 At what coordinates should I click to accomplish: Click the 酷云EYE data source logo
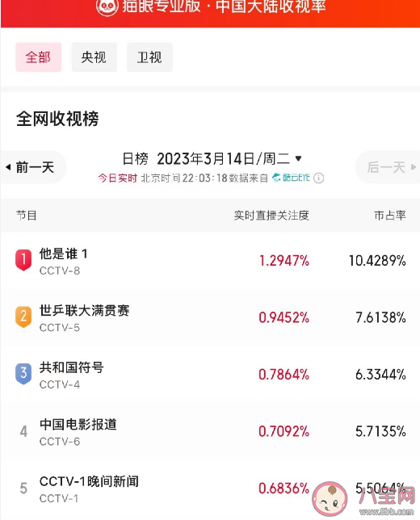pyautogui.click(x=292, y=178)
